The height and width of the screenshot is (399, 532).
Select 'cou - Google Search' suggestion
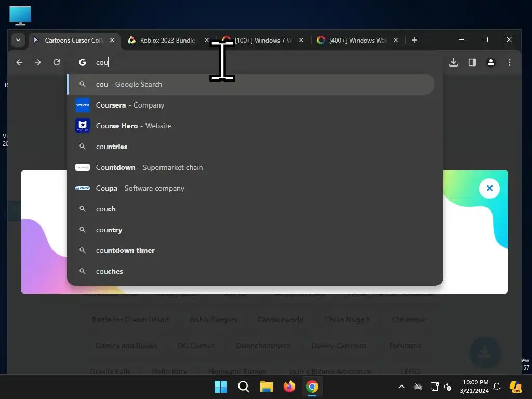[x=251, y=85]
